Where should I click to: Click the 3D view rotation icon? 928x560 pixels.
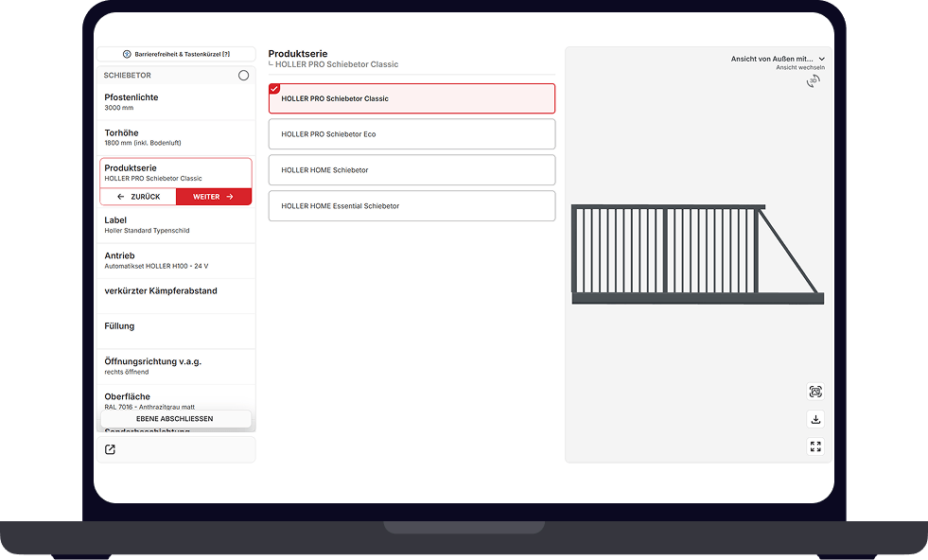point(814,81)
